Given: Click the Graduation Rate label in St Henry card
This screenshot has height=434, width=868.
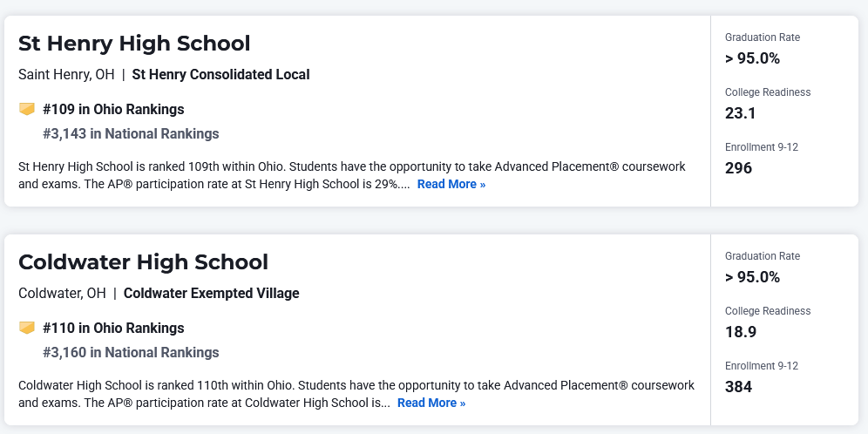Looking at the screenshot, I should pyautogui.click(x=762, y=37).
